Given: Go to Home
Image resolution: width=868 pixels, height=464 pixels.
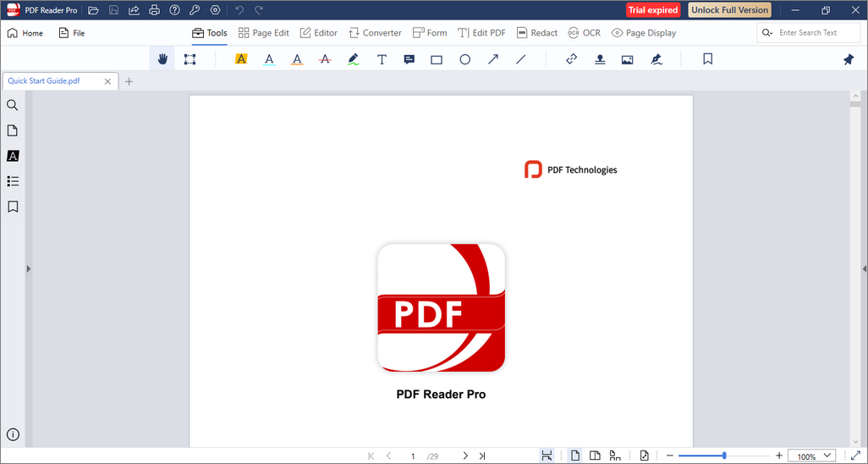Looking at the screenshot, I should [x=25, y=33].
